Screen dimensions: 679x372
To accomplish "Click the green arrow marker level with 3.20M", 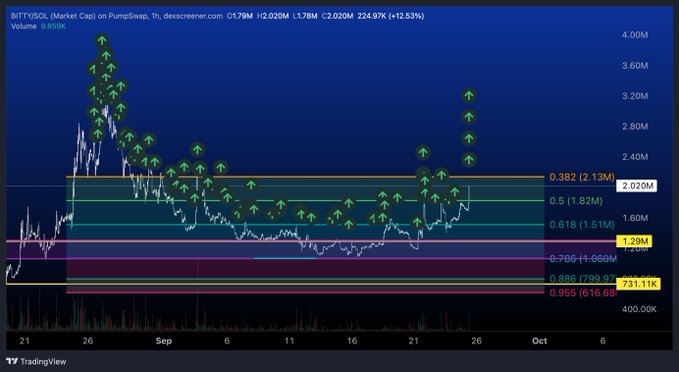I will [469, 95].
